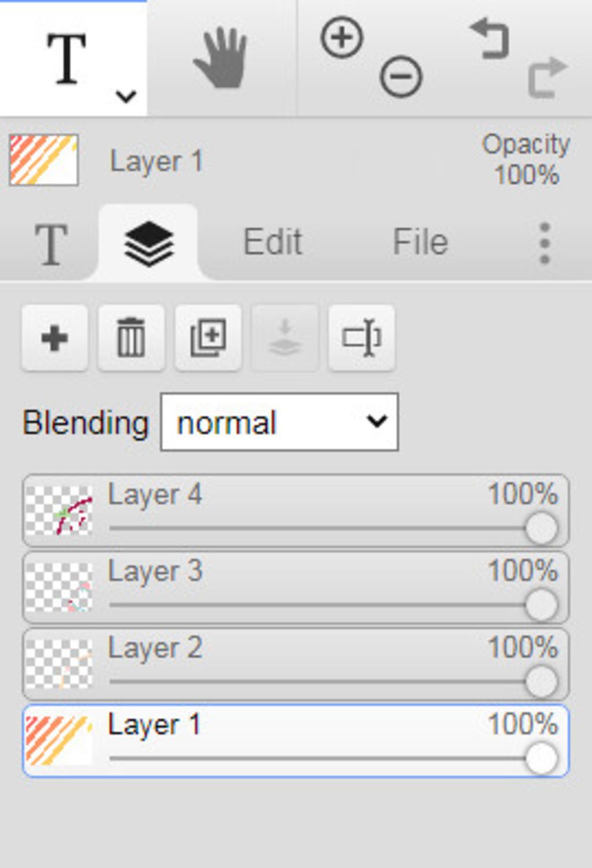
Task: Open the Text settings tab
Action: (x=51, y=244)
